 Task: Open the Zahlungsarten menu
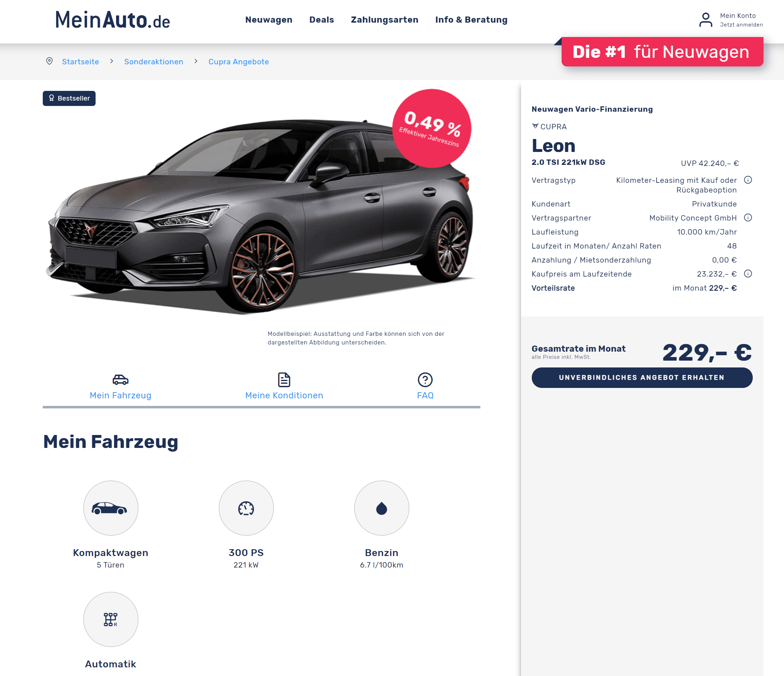click(x=384, y=20)
